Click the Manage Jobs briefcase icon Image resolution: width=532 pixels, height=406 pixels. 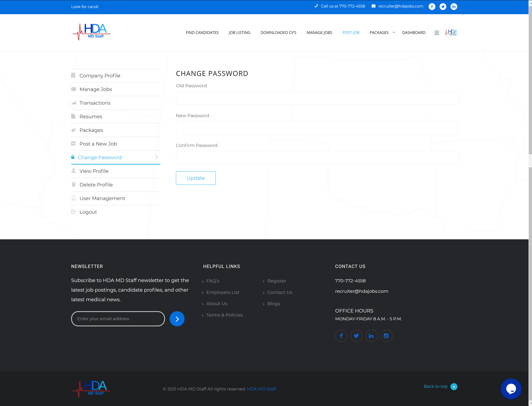[x=73, y=89]
